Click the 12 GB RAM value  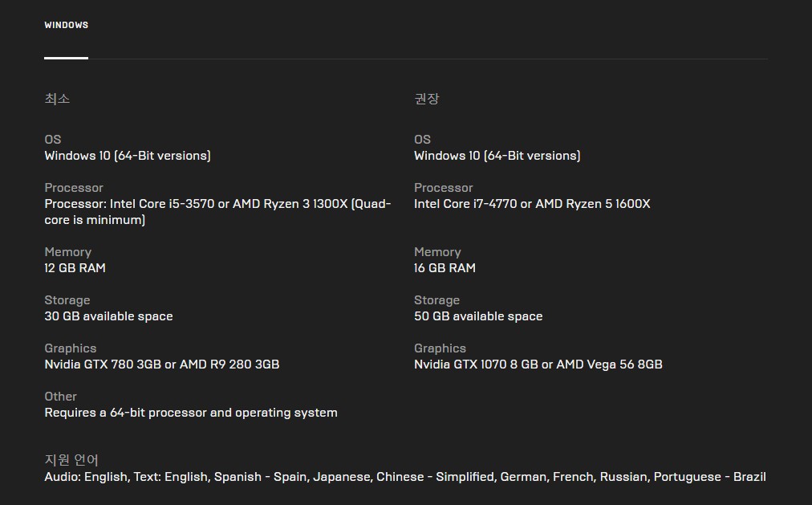tap(75, 268)
